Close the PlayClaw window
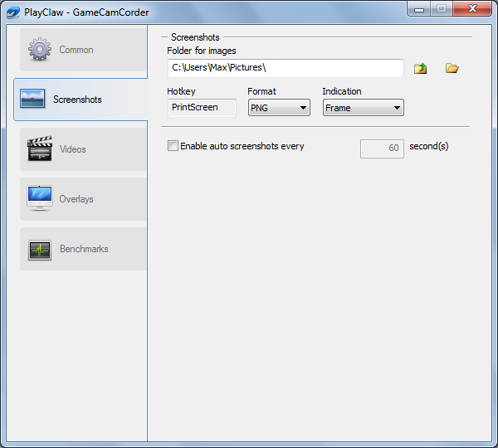Viewport: 498px width, 448px height. tap(472, 8)
